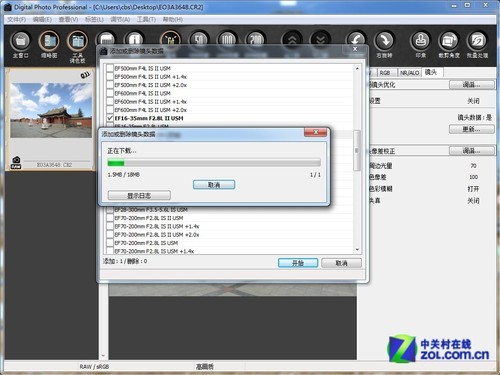Click the RAW camera icon under thumbnail
The width and height of the screenshot is (500, 375).
(16, 163)
